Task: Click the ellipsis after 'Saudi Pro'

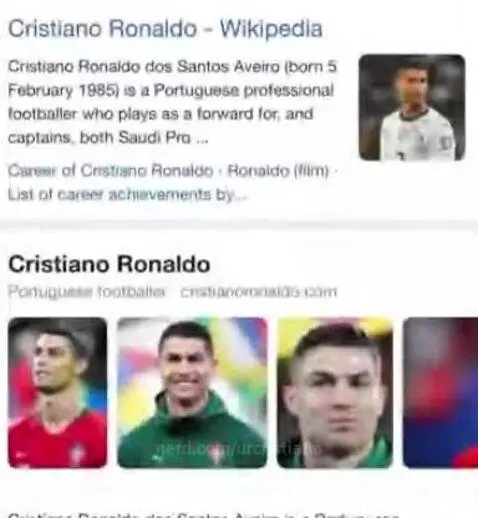Action: click(202, 140)
